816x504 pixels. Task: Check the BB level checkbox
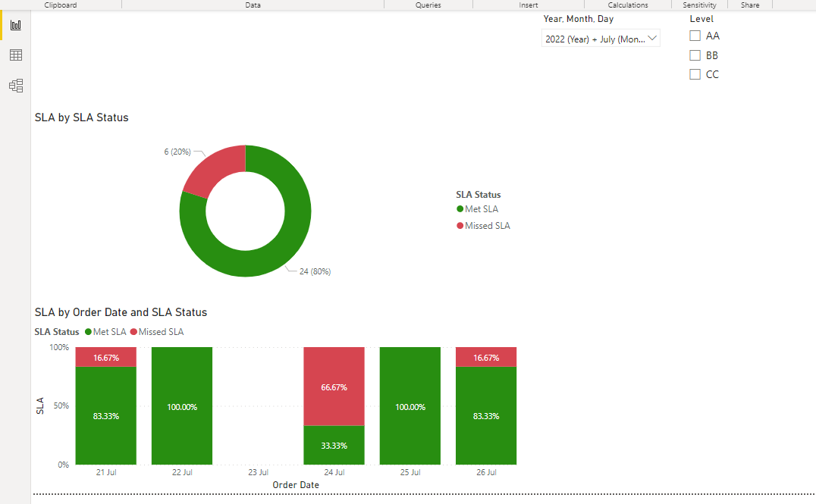(x=695, y=55)
